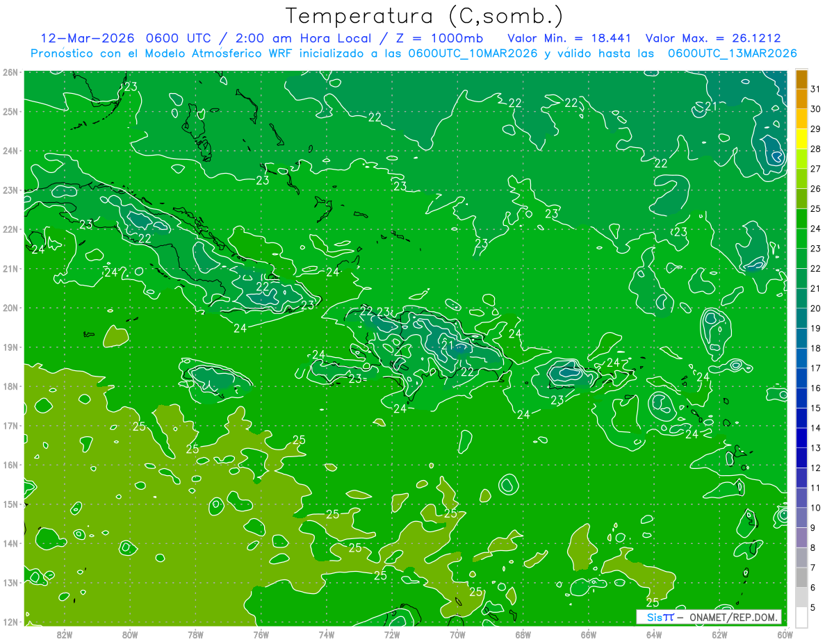Click the 66W longitude label
The width and height of the screenshot is (834, 644).
click(588, 634)
